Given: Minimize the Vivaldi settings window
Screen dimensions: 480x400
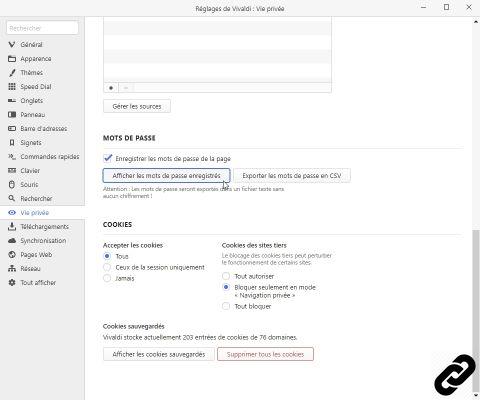Looking at the screenshot, I should [424, 7].
